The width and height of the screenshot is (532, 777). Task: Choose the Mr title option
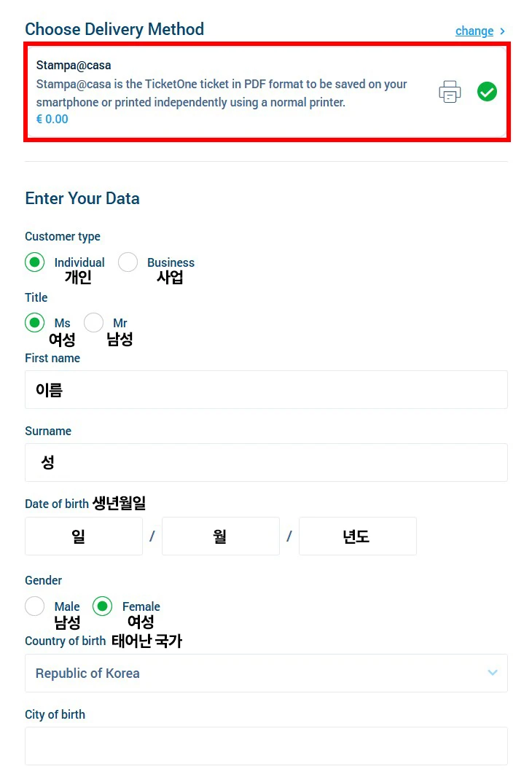[94, 322]
